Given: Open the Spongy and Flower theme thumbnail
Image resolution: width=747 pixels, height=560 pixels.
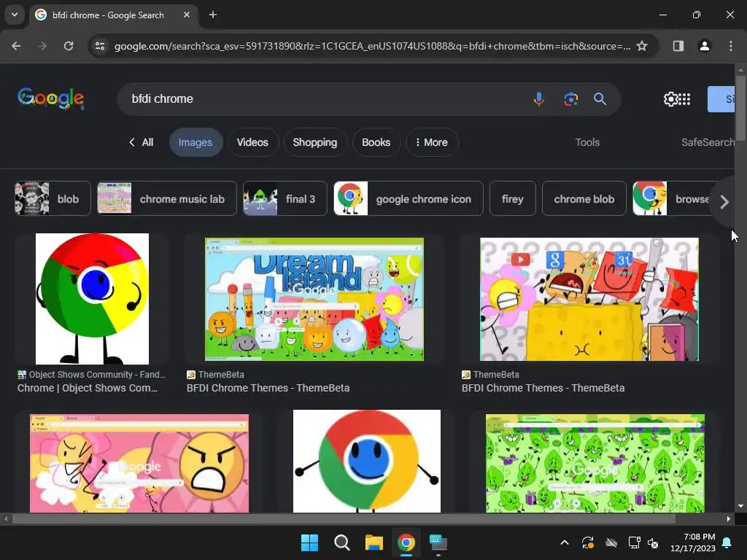Looking at the screenshot, I should (x=589, y=299).
